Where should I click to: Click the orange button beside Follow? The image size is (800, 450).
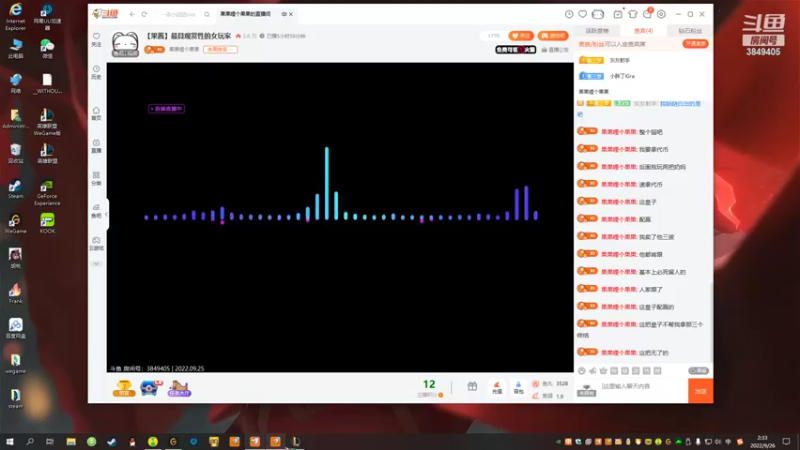click(553, 36)
